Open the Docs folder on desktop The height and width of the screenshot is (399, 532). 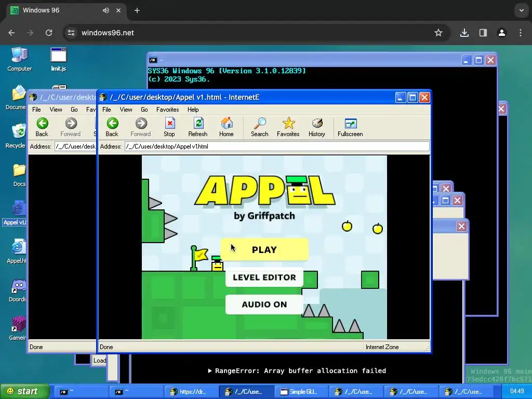click(x=19, y=175)
